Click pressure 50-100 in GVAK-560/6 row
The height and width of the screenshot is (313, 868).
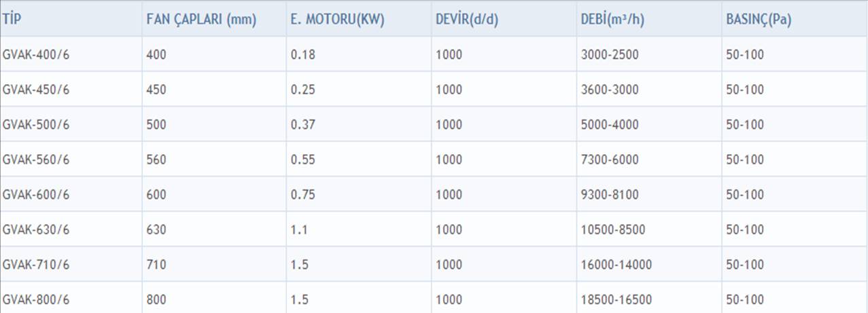coord(745,160)
